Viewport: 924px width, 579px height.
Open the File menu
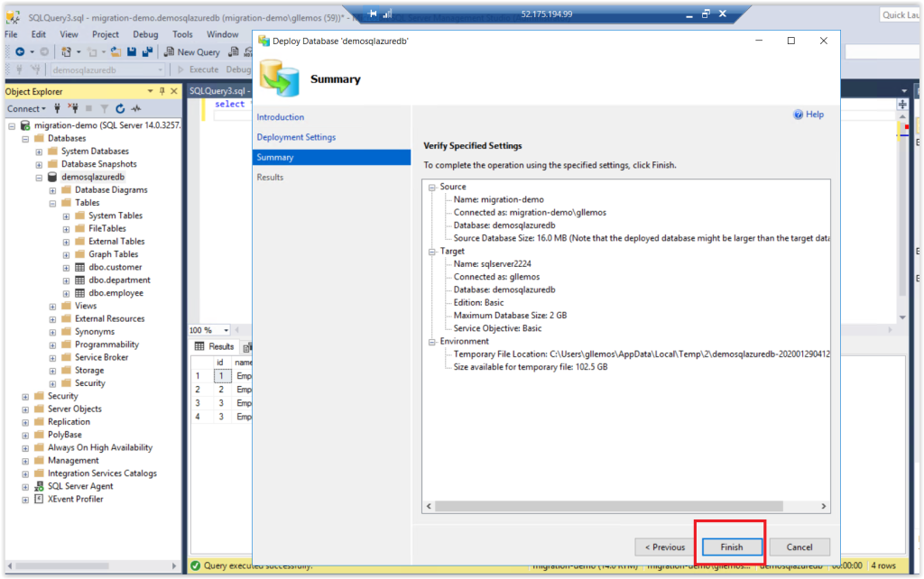pos(11,34)
